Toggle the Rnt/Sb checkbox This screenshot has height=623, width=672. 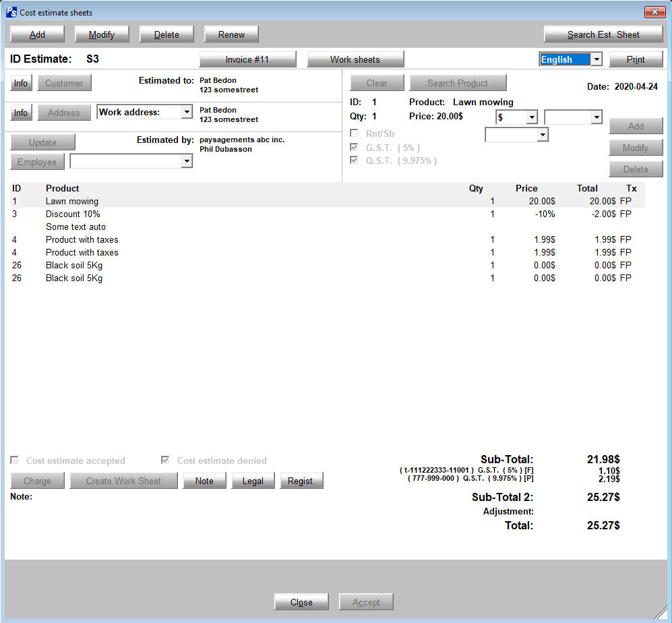355,133
